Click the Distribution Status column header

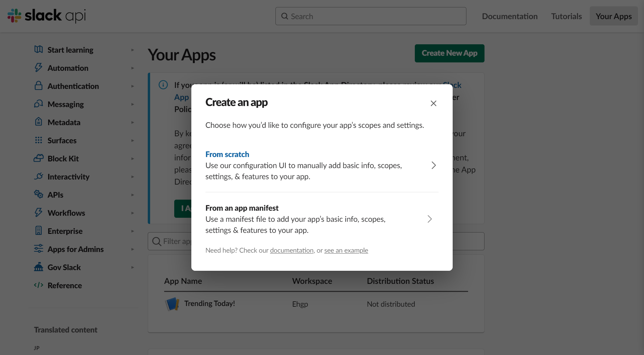(400, 281)
